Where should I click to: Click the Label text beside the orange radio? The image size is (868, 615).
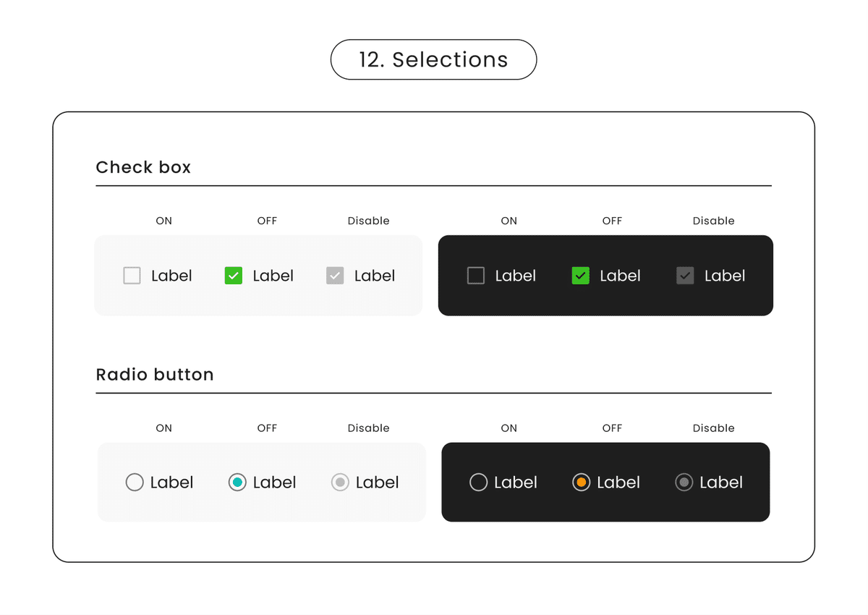[x=618, y=483]
